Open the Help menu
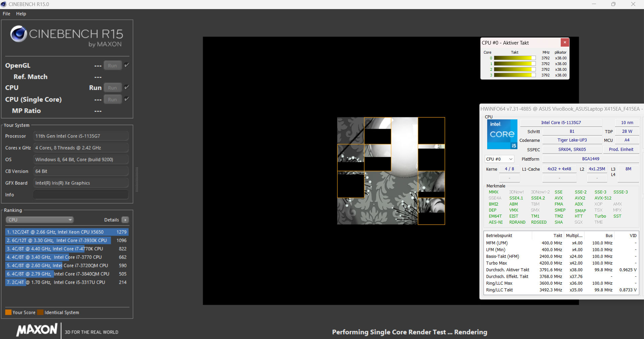The image size is (644, 339). pyautogui.click(x=21, y=14)
